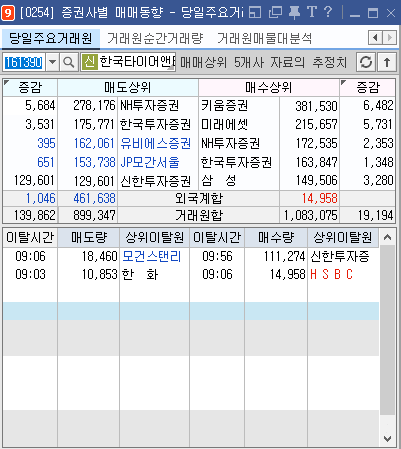401x449 pixels.
Task: Click the 외국계합 row label
Action: click(x=199, y=198)
